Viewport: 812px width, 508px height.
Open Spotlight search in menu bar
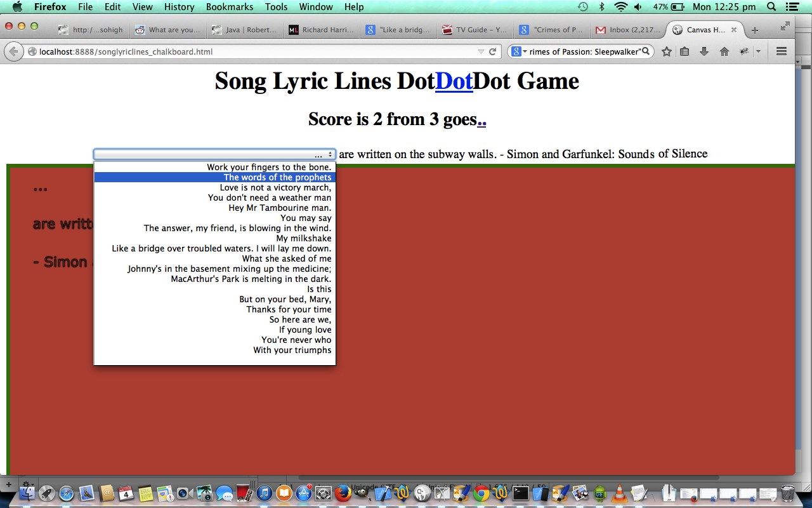pyautogui.click(x=771, y=7)
